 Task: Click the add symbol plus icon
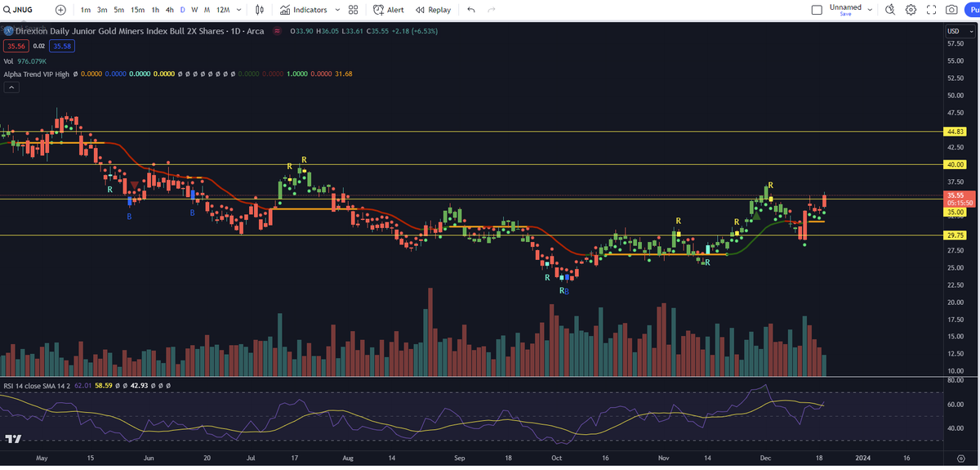[61, 10]
